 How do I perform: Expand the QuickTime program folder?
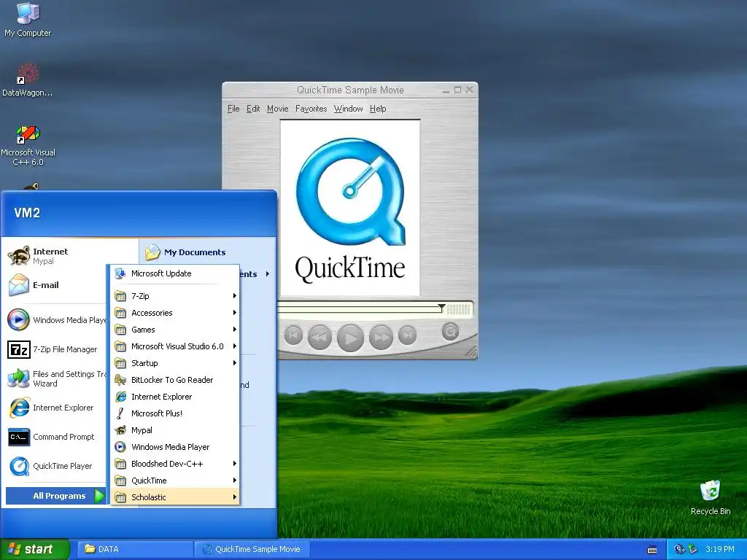(175, 480)
